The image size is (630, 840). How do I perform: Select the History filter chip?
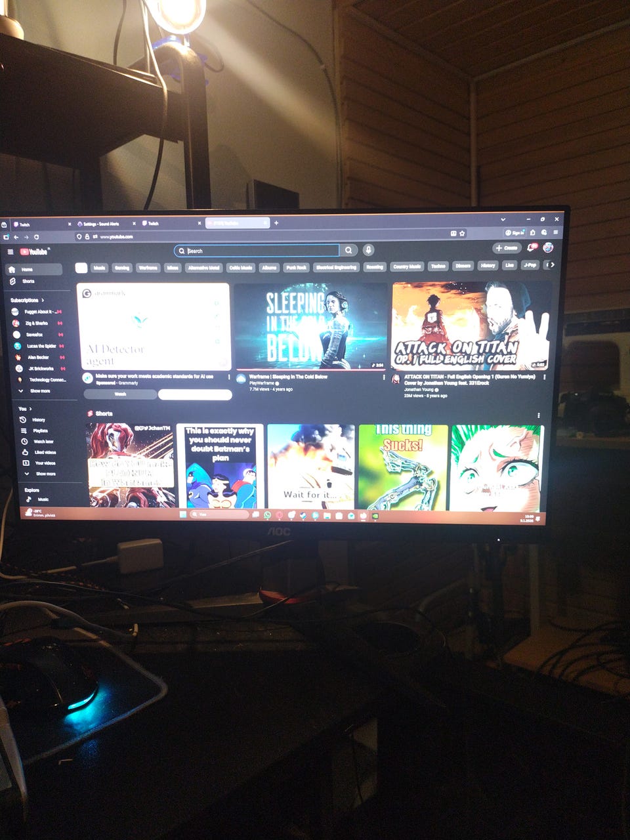488,266
